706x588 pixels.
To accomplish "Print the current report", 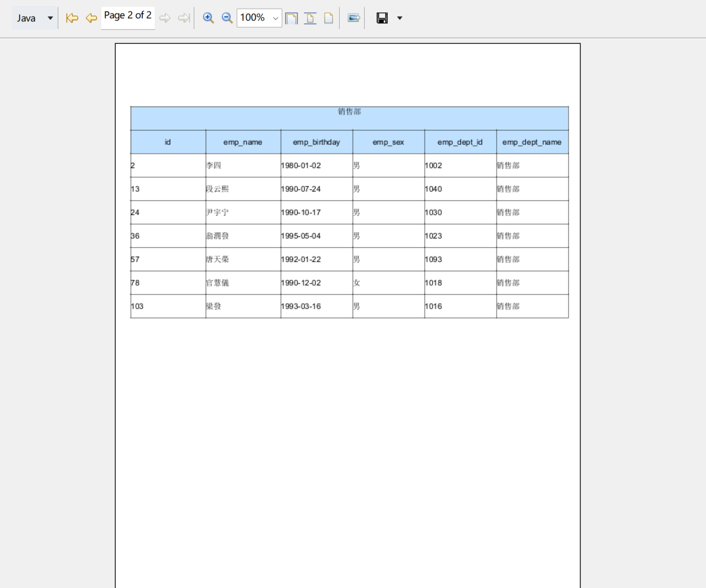I will (353, 17).
